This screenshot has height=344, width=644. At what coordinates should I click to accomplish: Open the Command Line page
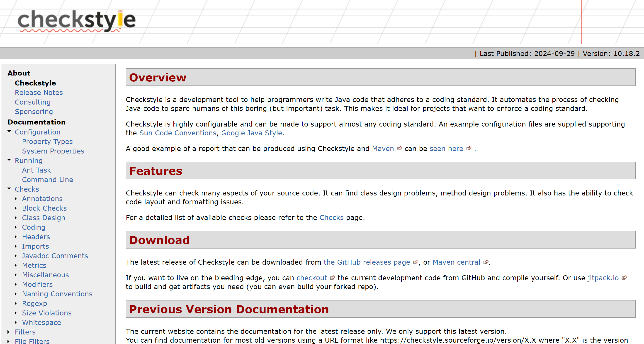(48, 180)
